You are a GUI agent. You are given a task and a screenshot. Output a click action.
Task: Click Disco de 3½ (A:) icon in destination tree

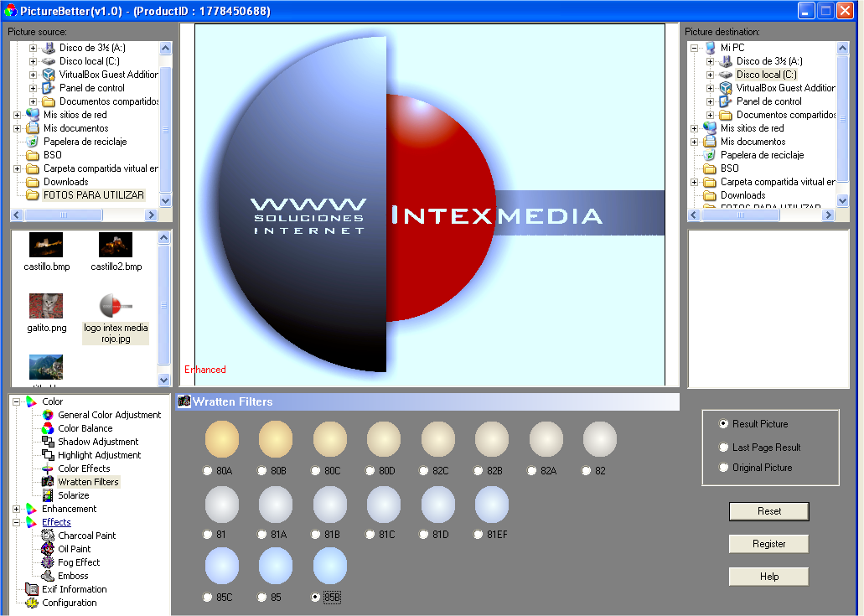click(x=726, y=61)
